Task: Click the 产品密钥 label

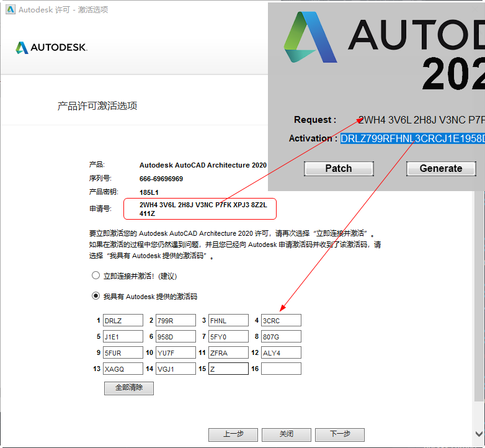Action: coord(104,192)
